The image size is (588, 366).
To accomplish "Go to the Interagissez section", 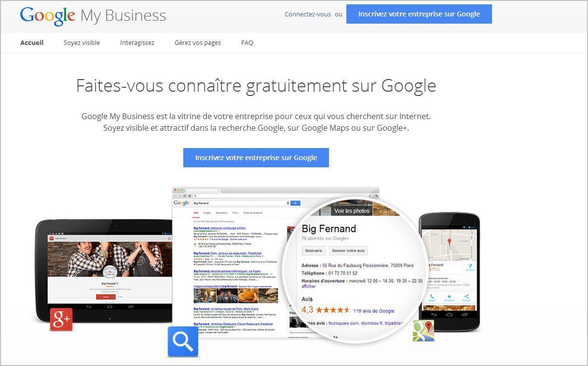I will coord(137,42).
